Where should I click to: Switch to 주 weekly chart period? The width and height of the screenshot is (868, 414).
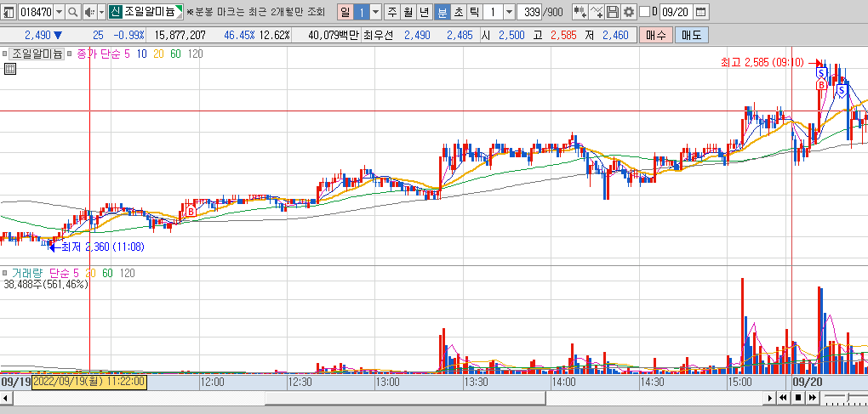tap(392, 12)
